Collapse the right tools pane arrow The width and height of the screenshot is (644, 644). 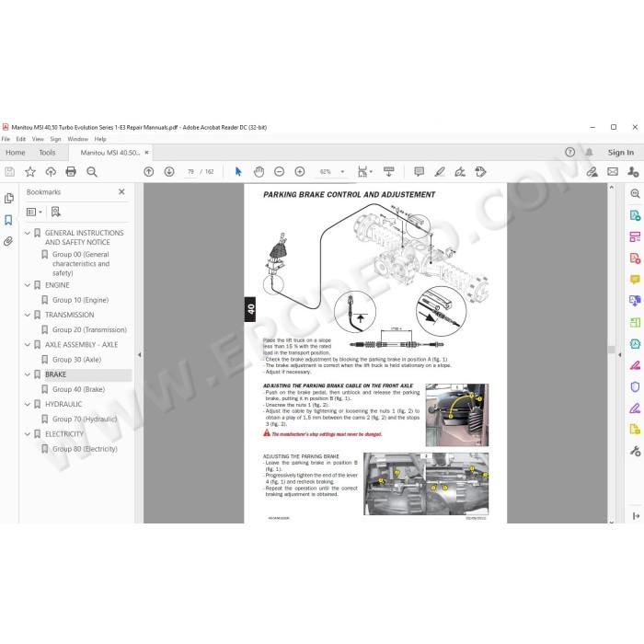tap(619, 354)
